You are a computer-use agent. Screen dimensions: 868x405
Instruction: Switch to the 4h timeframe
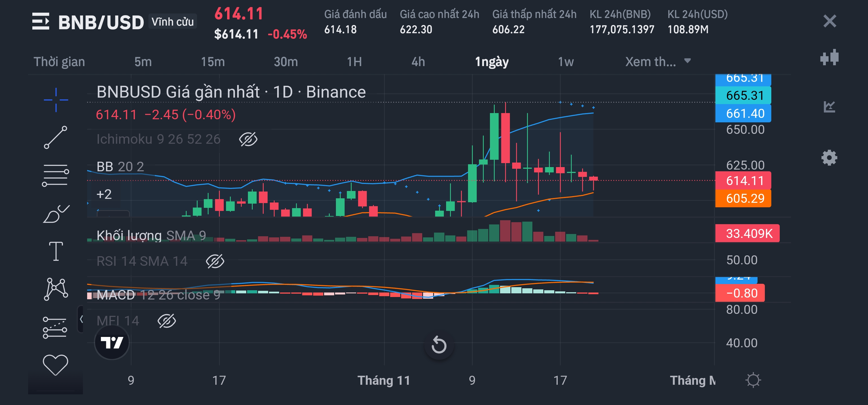coord(418,62)
